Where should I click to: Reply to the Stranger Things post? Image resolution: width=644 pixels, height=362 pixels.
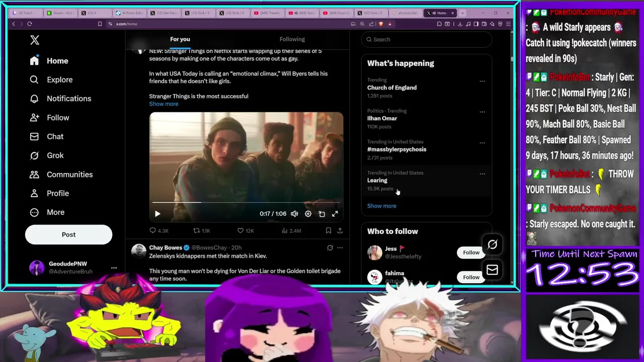pos(158,231)
